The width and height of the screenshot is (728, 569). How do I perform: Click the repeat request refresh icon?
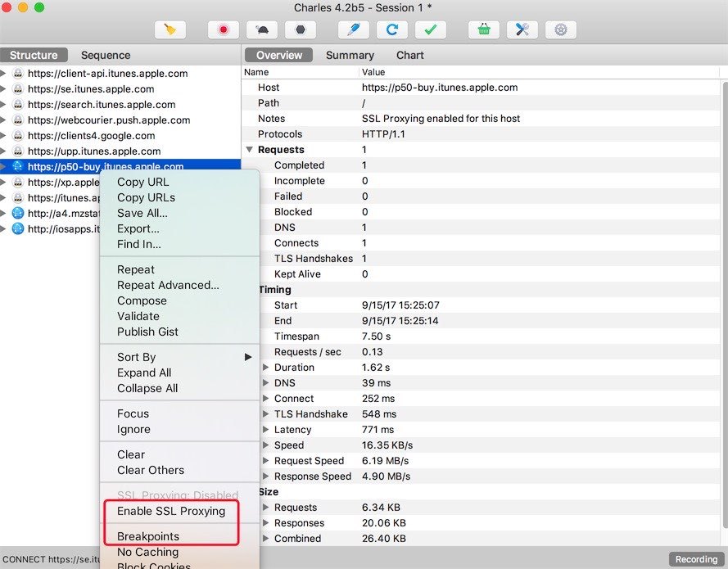coord(392,29)
